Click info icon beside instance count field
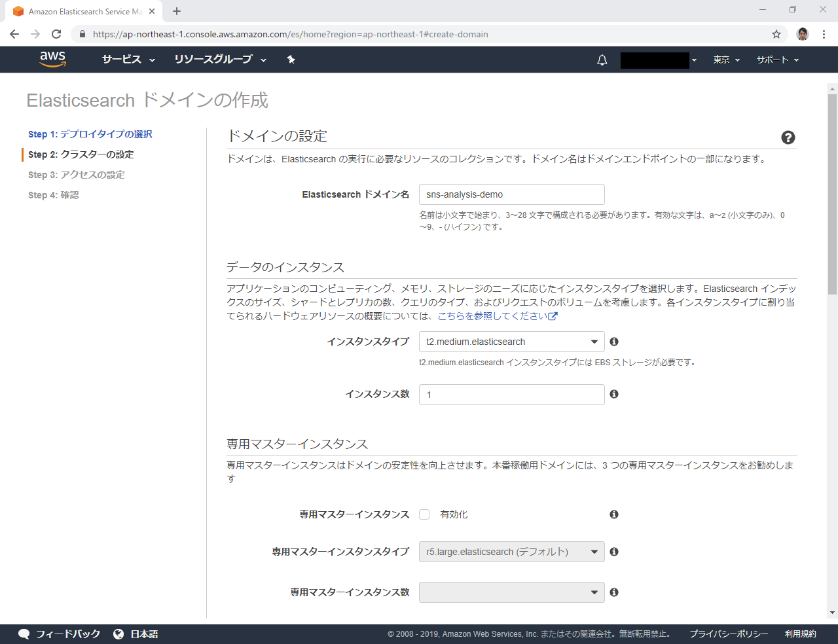 pos(614,394)
